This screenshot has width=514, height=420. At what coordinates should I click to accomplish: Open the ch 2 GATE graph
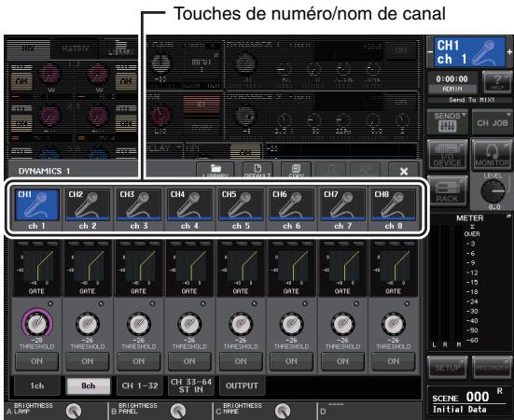click(88, 268)
